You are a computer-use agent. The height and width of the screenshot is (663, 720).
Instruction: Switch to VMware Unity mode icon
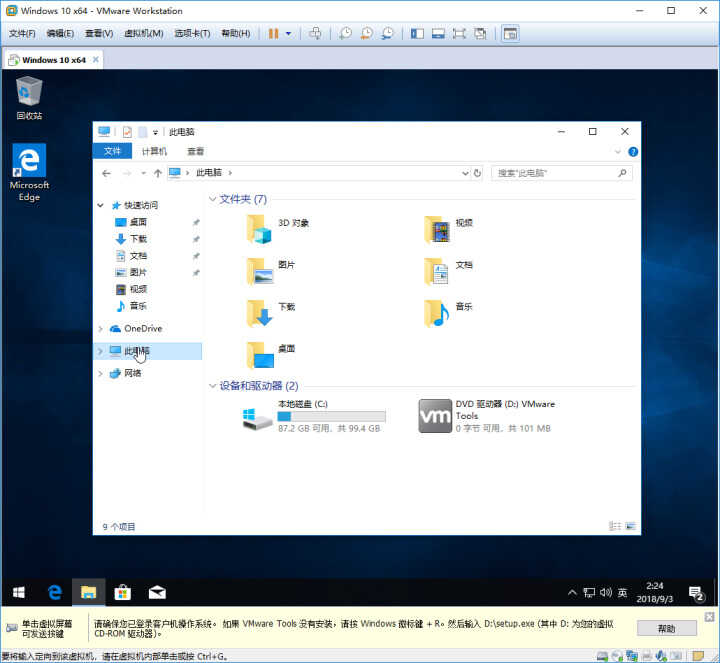click(480, 34)
